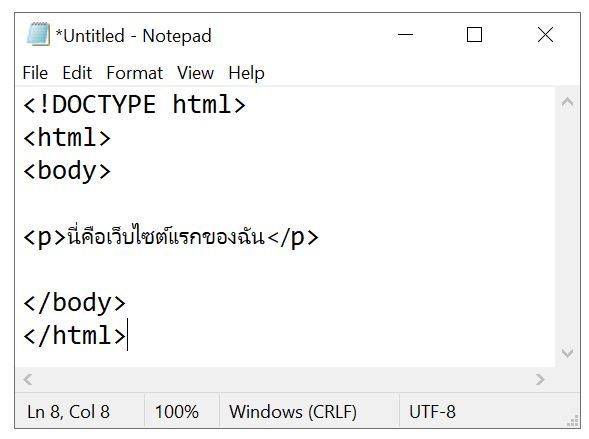Open the View menu

[195, 73]
